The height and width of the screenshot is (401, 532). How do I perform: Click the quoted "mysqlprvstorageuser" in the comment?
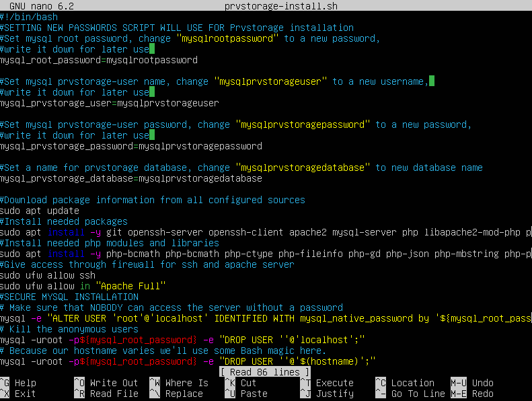270,81
